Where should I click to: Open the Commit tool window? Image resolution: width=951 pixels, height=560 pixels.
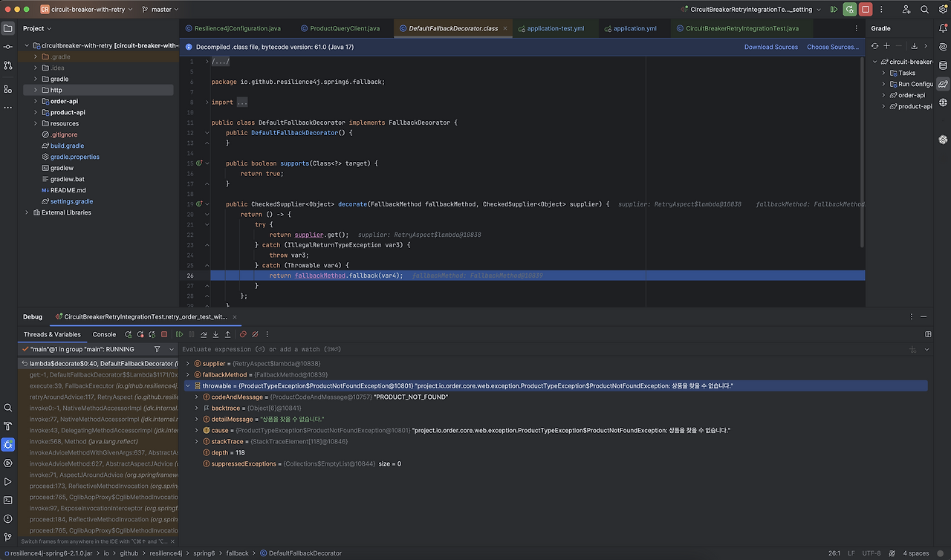(x=8, y=47)
